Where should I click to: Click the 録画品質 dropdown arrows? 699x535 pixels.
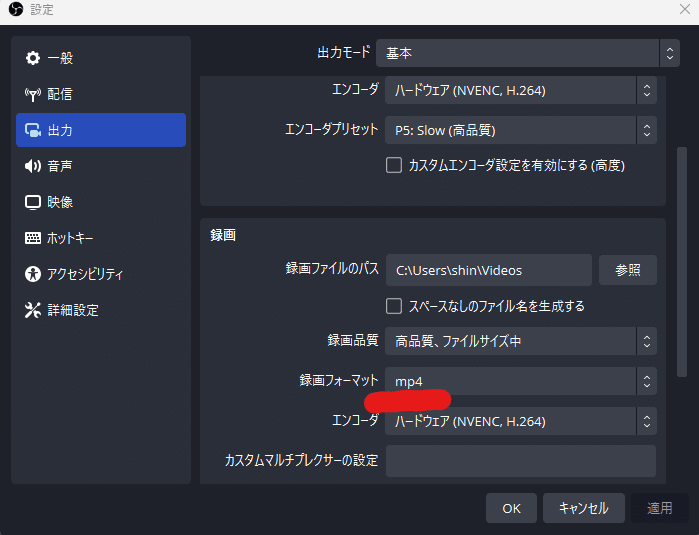[647, 341]
